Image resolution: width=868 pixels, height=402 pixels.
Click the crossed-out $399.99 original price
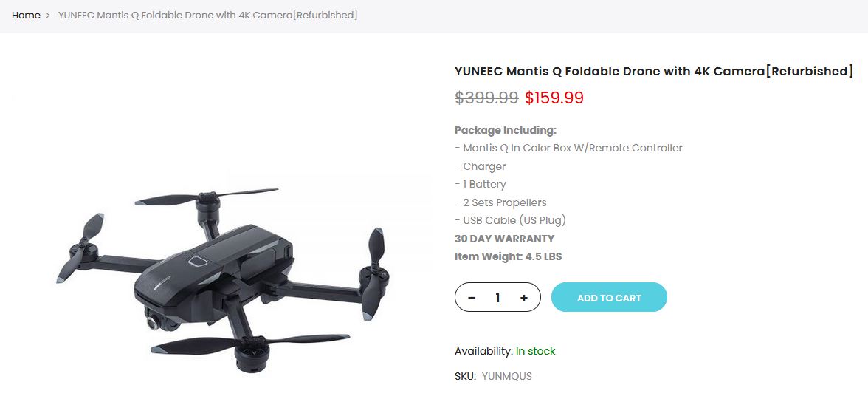tap(486, 98)
